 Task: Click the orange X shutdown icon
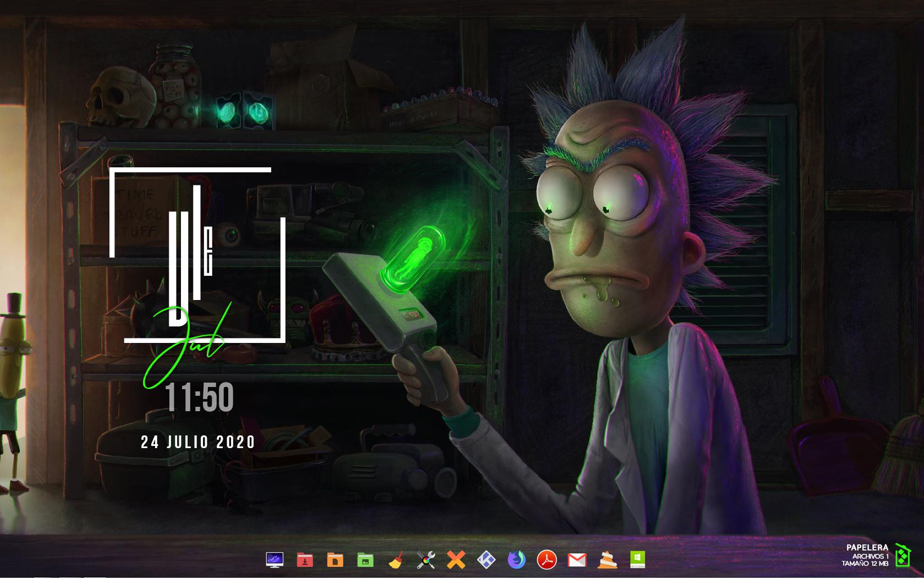[455, 560]
